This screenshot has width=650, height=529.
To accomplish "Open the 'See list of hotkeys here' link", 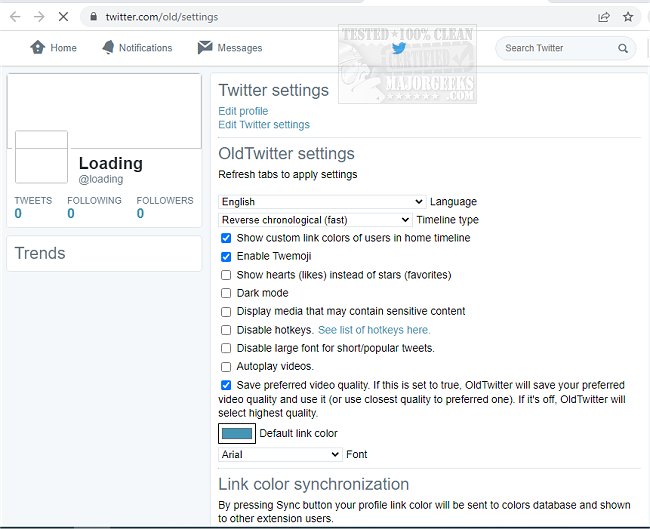I will [374, 330].
